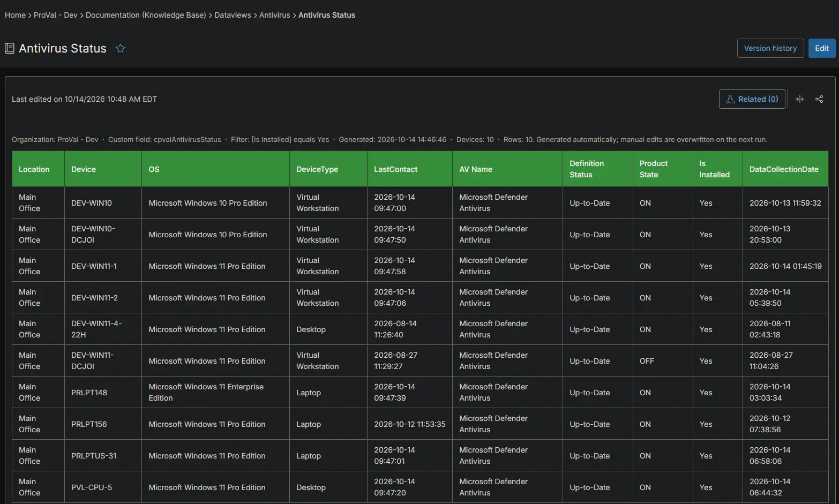
Task: Select Microsoft Windows 11 Enterprise Edition cell
Action: tap(216, 393)
